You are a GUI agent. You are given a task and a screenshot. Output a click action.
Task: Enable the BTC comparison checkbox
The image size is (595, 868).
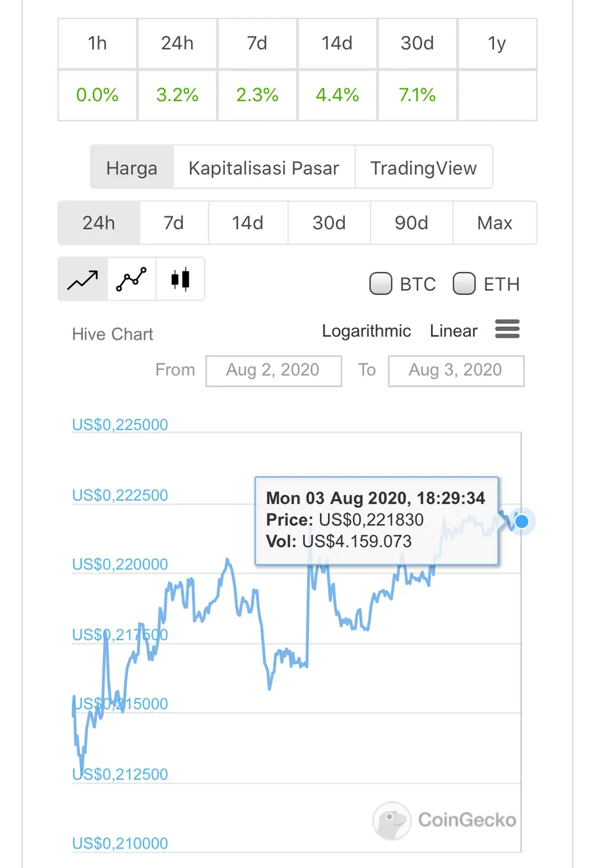(x=381, y=283)
